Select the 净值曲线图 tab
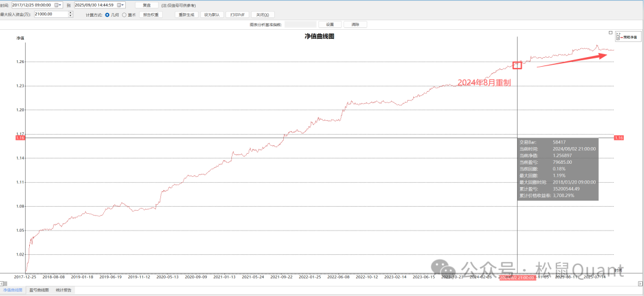The image size is (644, 296). pyautogui.click(x=13, y=291)
